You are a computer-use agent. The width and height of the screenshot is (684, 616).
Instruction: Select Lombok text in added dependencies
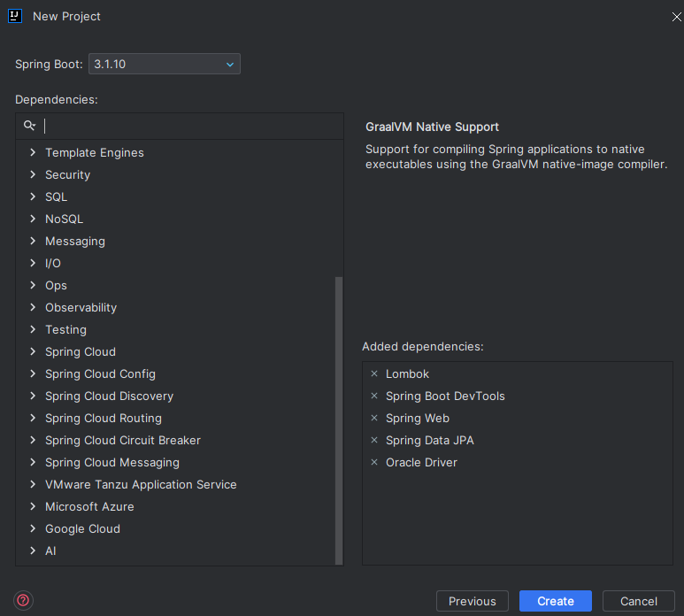point(407,373)
